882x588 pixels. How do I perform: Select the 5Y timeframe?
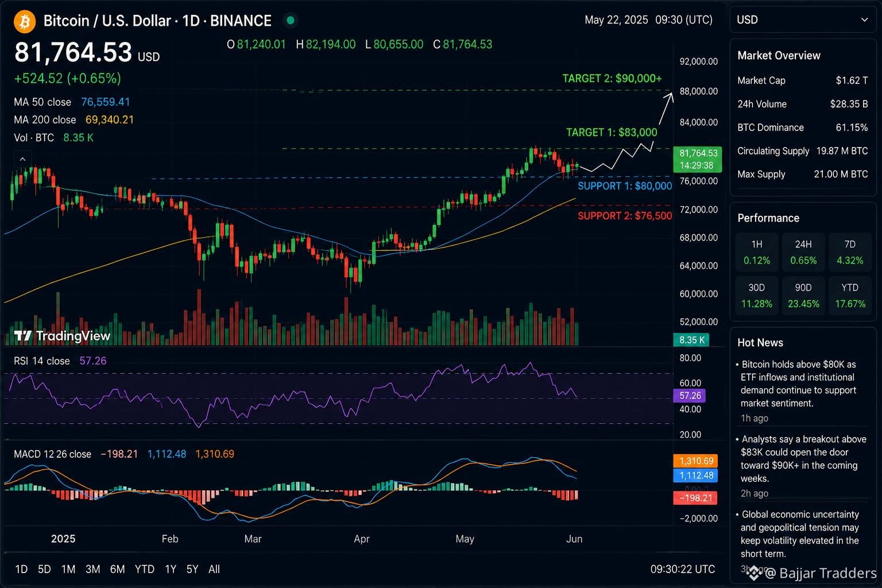pos(192,569)
